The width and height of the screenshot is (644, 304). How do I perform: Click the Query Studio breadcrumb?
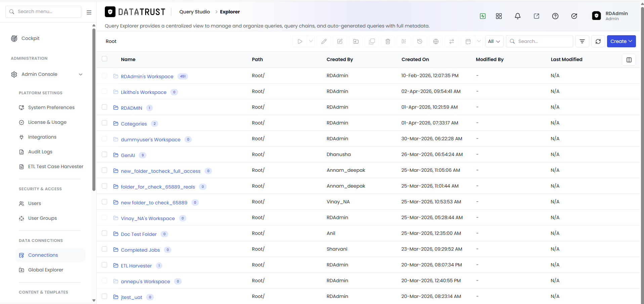coord(195,12)
